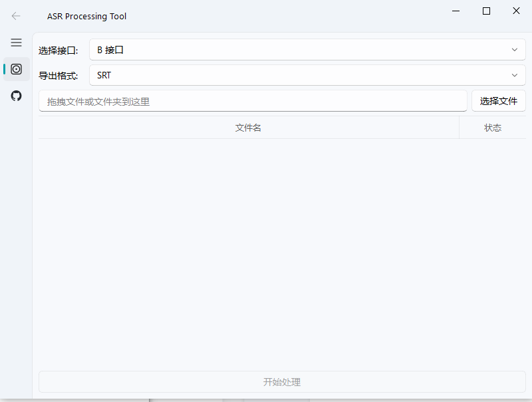Screen dimensions: 532x402
Task: Click the back arrow icon
Action: pyautogui.click(x=16, y=16)
